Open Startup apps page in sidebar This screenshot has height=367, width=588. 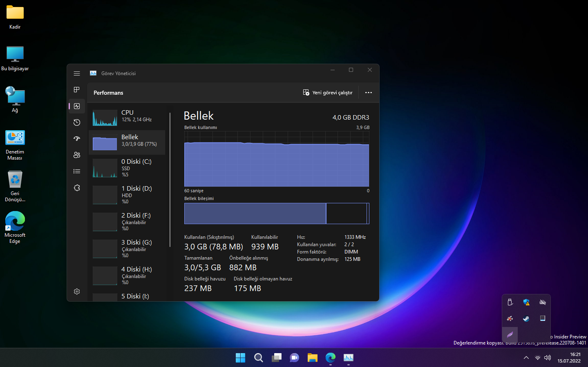pyautogui.click(x=76, y=139)
